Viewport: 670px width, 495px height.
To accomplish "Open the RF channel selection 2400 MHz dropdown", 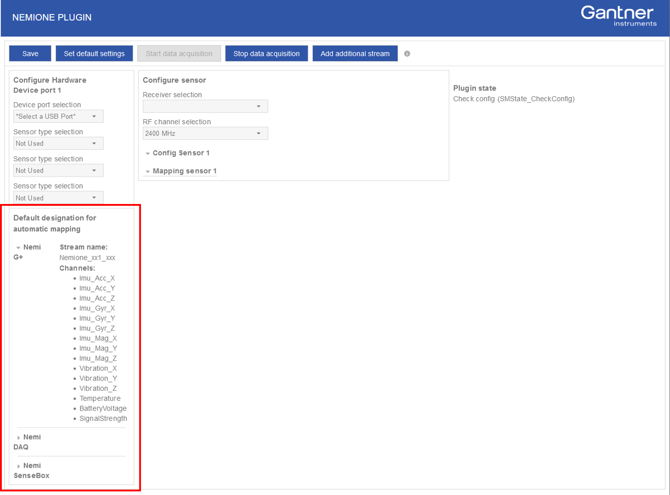I will point(205,133).
